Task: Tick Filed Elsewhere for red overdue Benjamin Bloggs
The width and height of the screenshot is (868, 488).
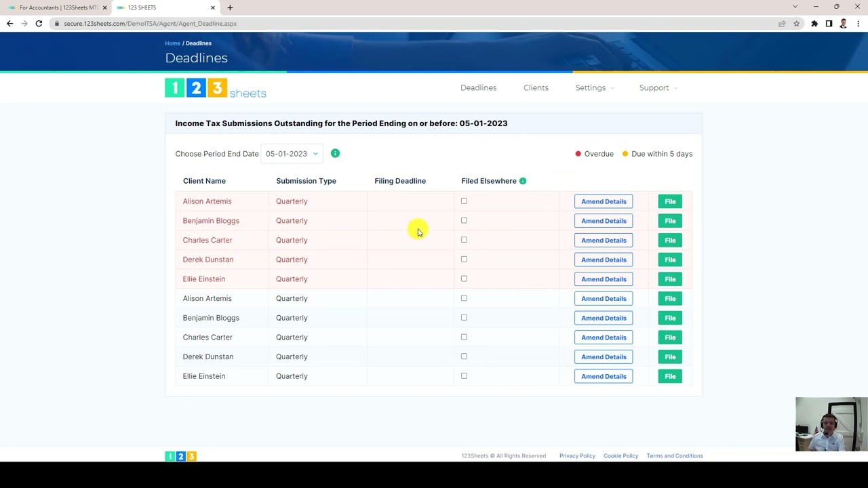Action: pos(464,220)
